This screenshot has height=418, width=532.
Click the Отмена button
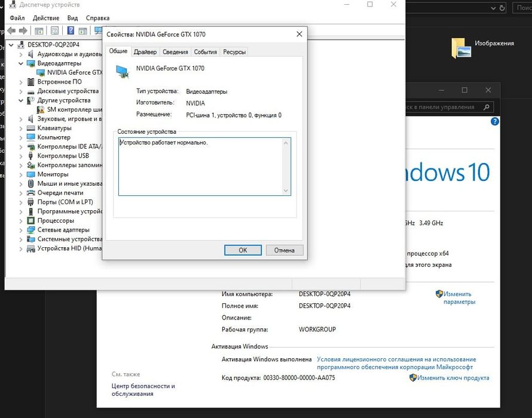(285, 250)
